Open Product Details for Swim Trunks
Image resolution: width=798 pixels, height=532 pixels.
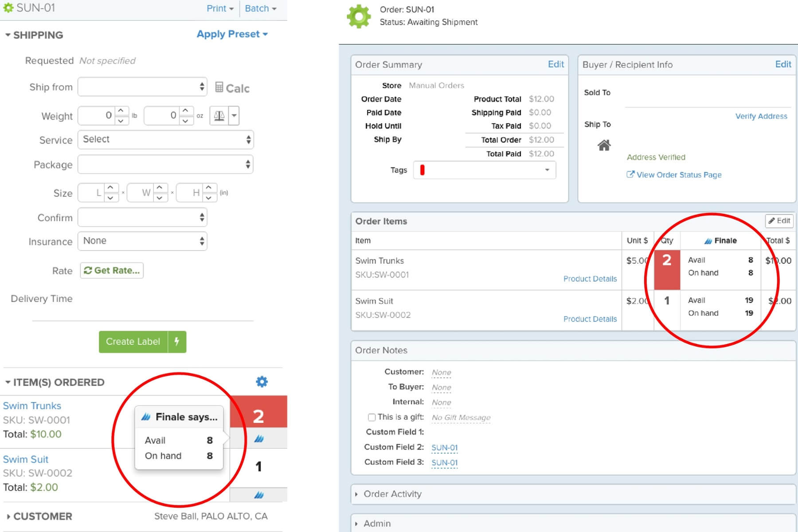click(x=590, y=279)
